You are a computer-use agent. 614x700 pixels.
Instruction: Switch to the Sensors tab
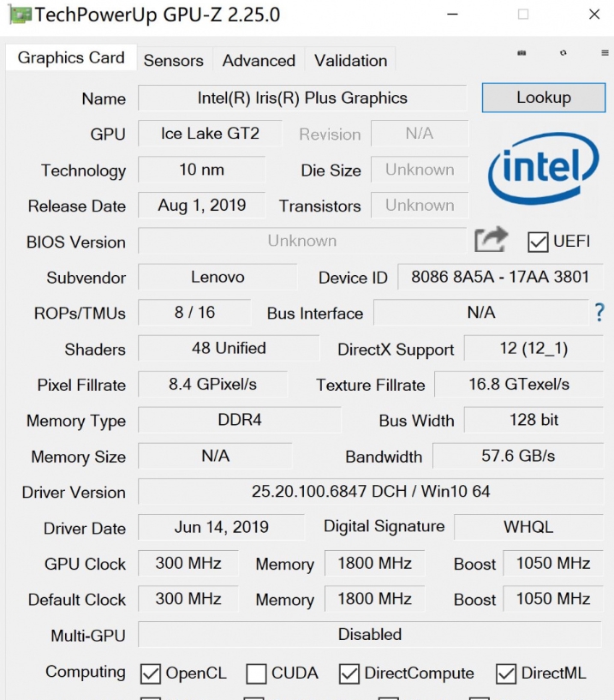coord(173,60)
